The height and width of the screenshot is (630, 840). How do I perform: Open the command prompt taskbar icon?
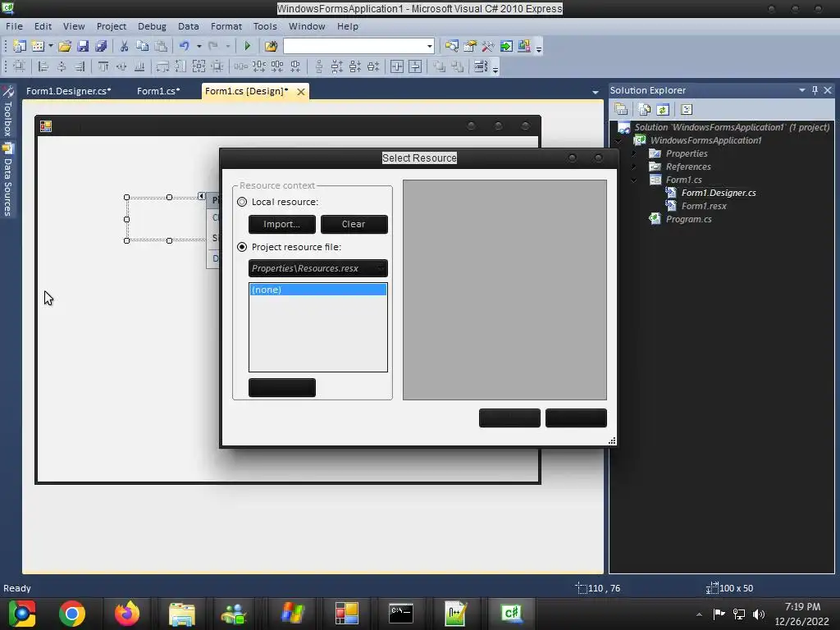[400, 614]
